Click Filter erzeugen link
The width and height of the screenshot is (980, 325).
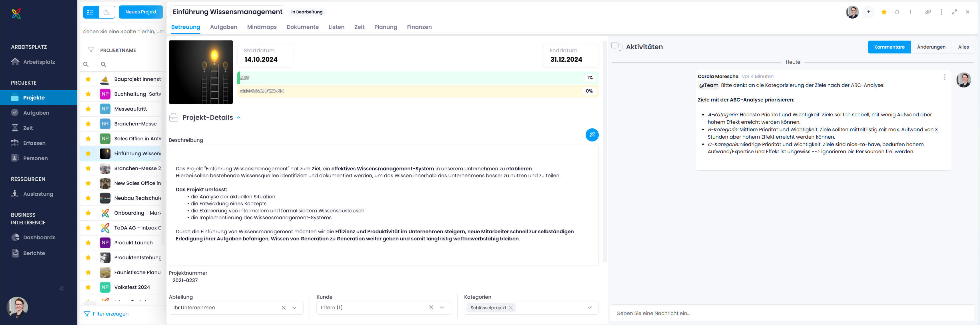pyautogui.click(x=106, y=314)
